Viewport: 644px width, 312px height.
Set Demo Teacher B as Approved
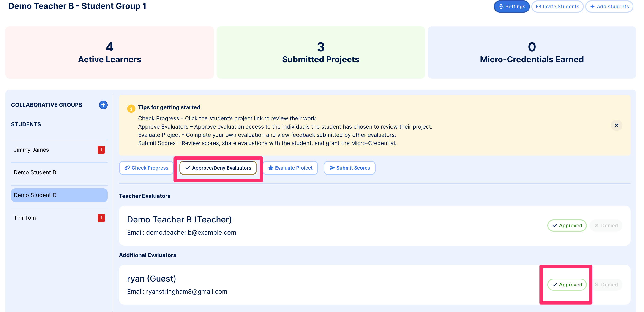(x=567, y=225)
